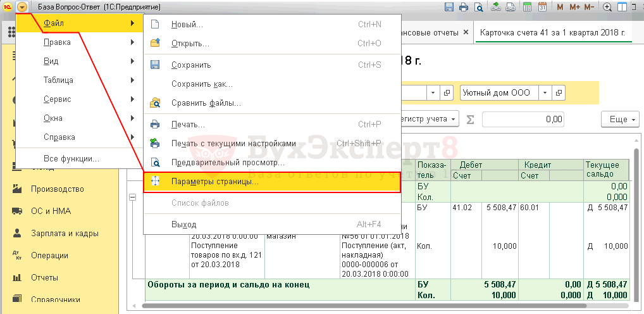Switch to Карточка счета 41 tab

pos(552,33)
